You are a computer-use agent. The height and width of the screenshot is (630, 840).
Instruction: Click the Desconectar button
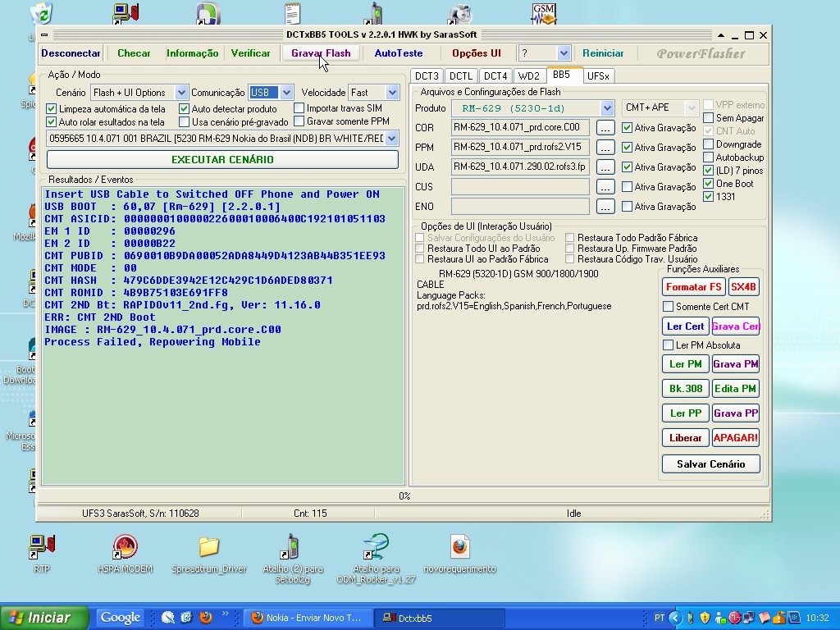tap(71, 53)
